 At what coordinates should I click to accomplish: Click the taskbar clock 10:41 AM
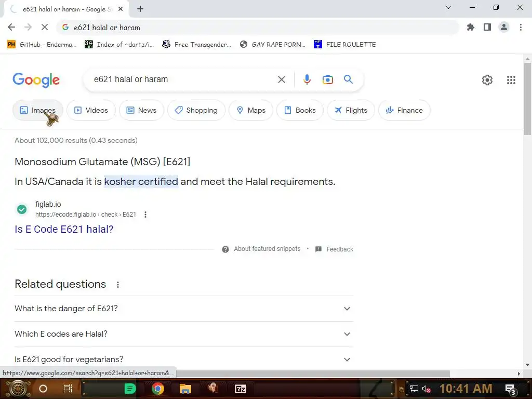tap(465, 389)
